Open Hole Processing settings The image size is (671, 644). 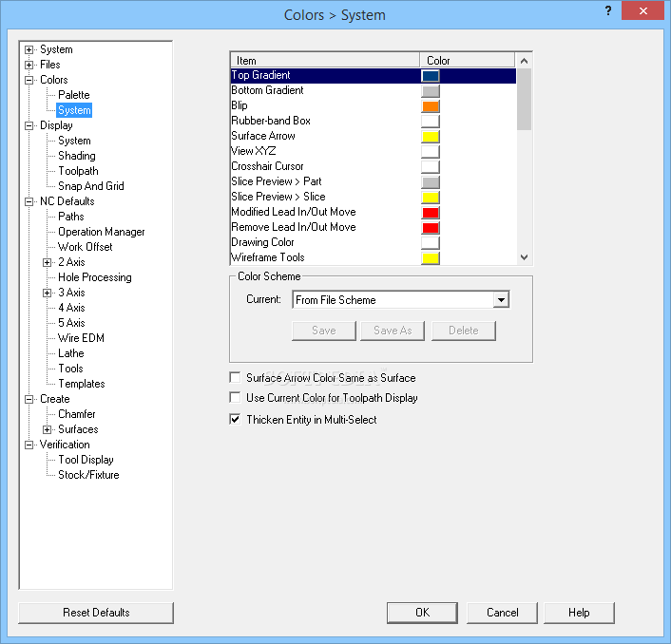(x=95, y=277)
